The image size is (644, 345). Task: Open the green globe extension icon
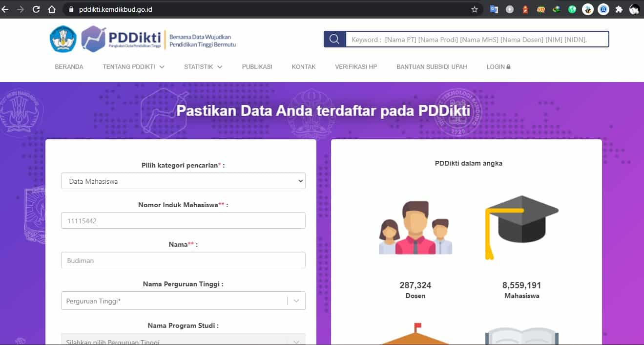coord(572,9)
